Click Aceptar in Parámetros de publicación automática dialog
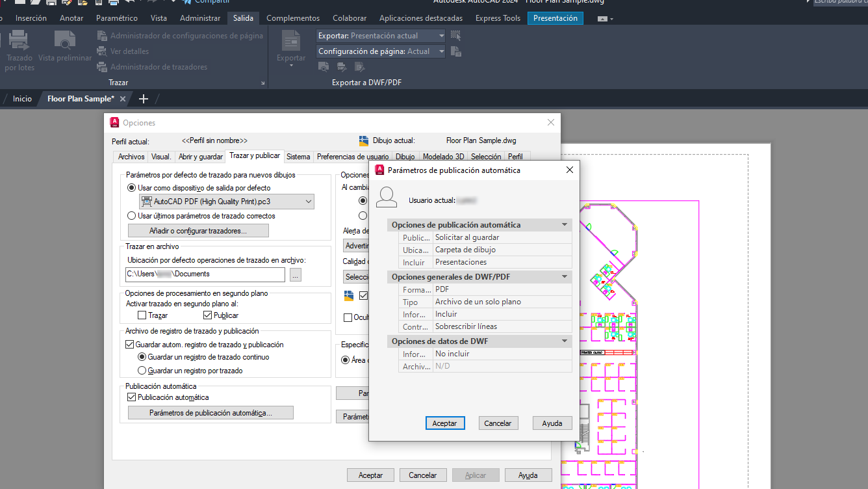Viewport: 868px width, 489px height. point(445,423)
